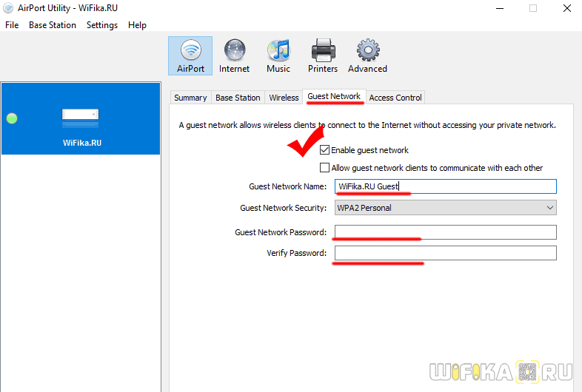Switch to the Summary tab
Image resolution: width=582 pixels, height=392 pixels.
pos(190,98)
